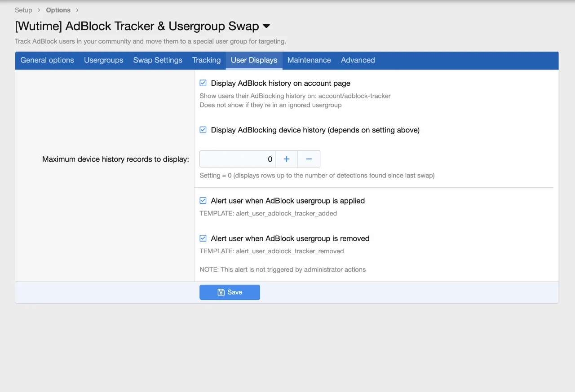The image size is (575, 392).
Task: Click the maximum device history records field
Action: (x=237, y=159)
